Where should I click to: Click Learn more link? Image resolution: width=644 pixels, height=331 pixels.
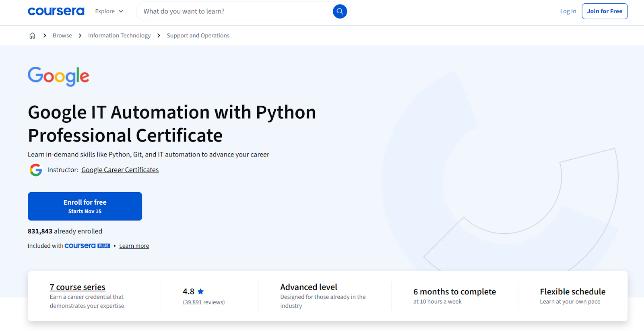coord(134,246)
